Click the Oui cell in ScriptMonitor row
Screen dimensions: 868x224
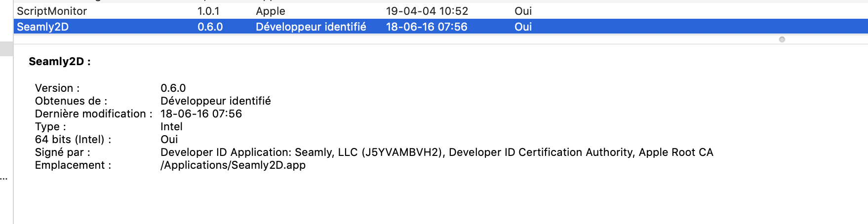[x=523, y=11]
